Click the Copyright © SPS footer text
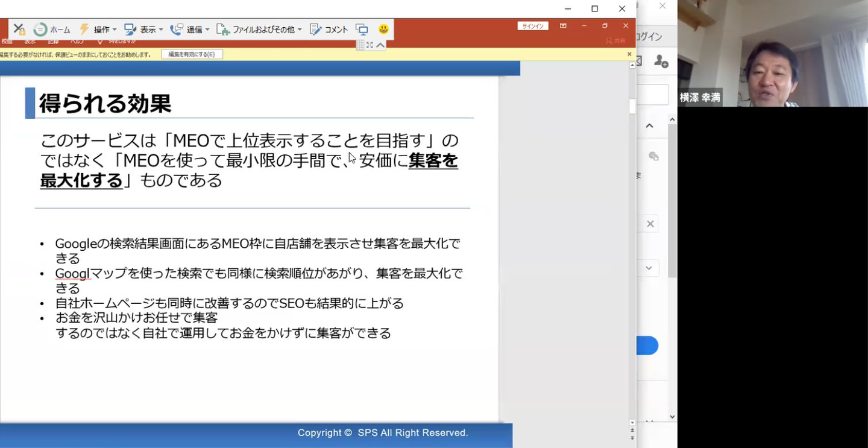This screenshot has width=868, height=448. pos(383,433)
